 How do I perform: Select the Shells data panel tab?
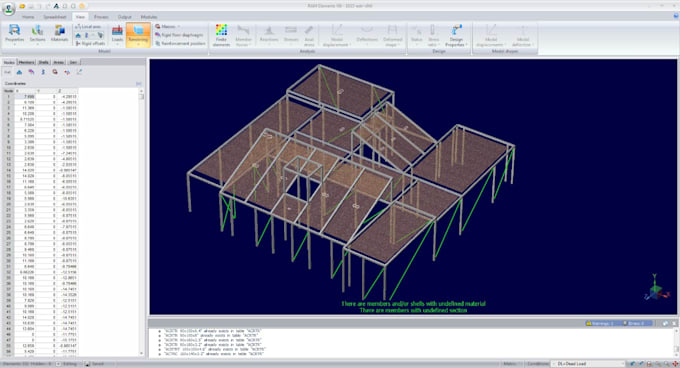point(44,62)
